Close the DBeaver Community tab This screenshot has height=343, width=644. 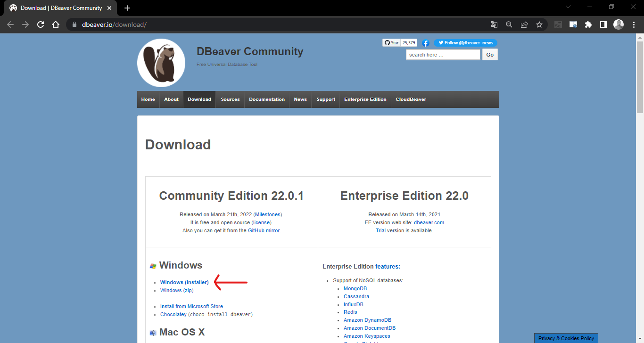coord(109,8)
